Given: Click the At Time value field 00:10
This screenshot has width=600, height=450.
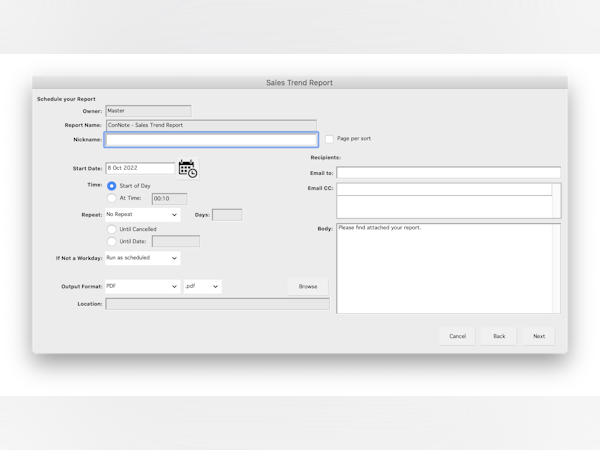Looking at the screenshot, I should pos(170,199).
